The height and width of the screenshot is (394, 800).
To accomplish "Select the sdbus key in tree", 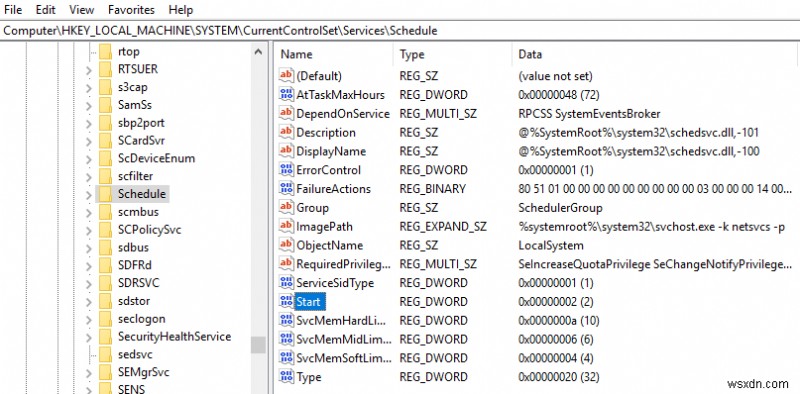I will click(x=132, y=248).
